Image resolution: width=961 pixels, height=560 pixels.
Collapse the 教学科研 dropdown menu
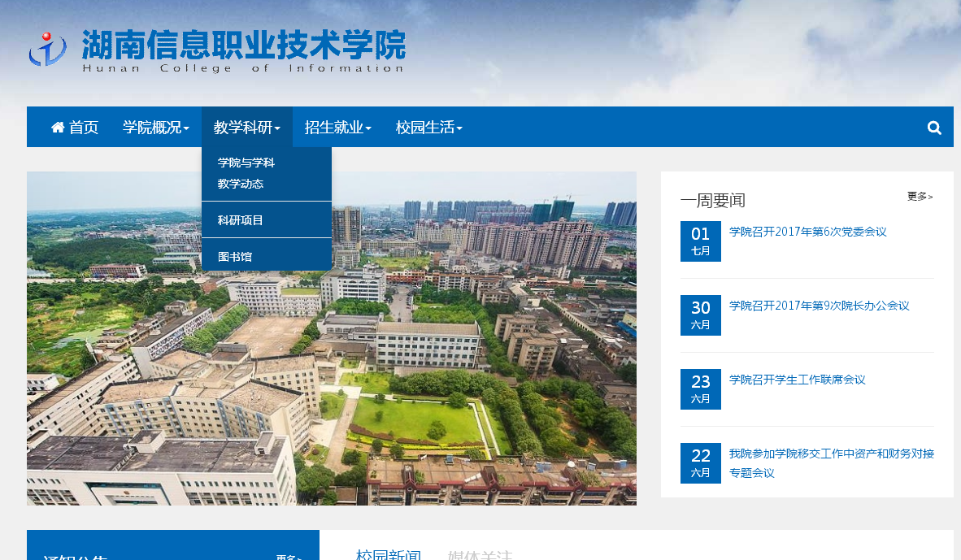click(246, 128)
